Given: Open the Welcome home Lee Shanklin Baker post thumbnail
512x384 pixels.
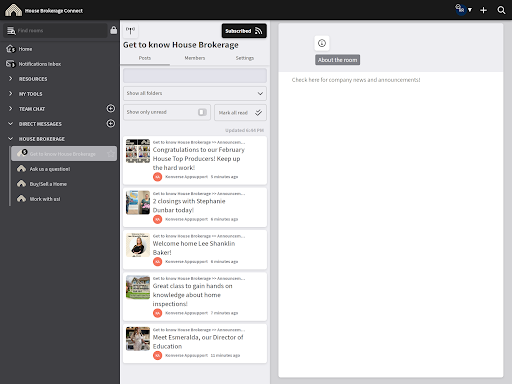Looking at the screenshot, I should [138, 245].
